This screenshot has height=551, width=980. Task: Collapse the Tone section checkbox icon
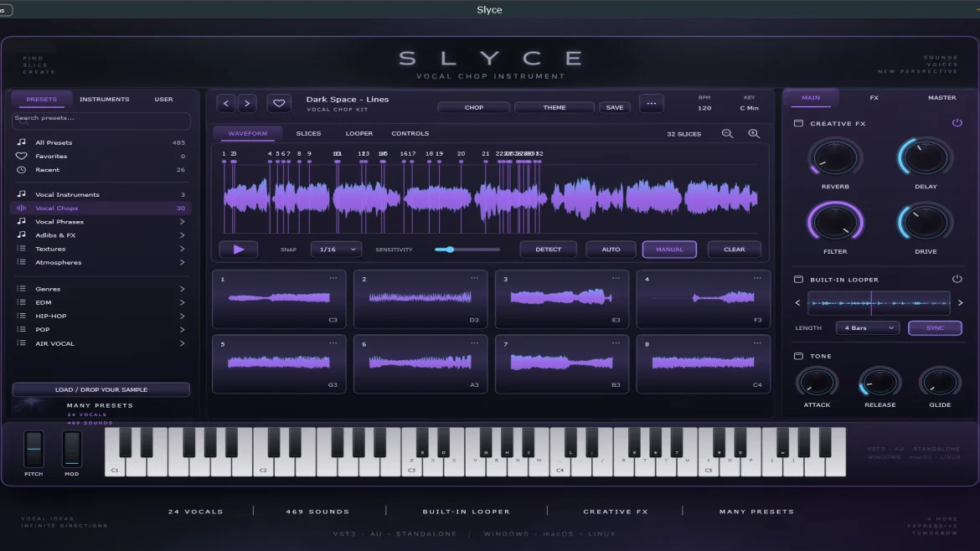[798, 356]
